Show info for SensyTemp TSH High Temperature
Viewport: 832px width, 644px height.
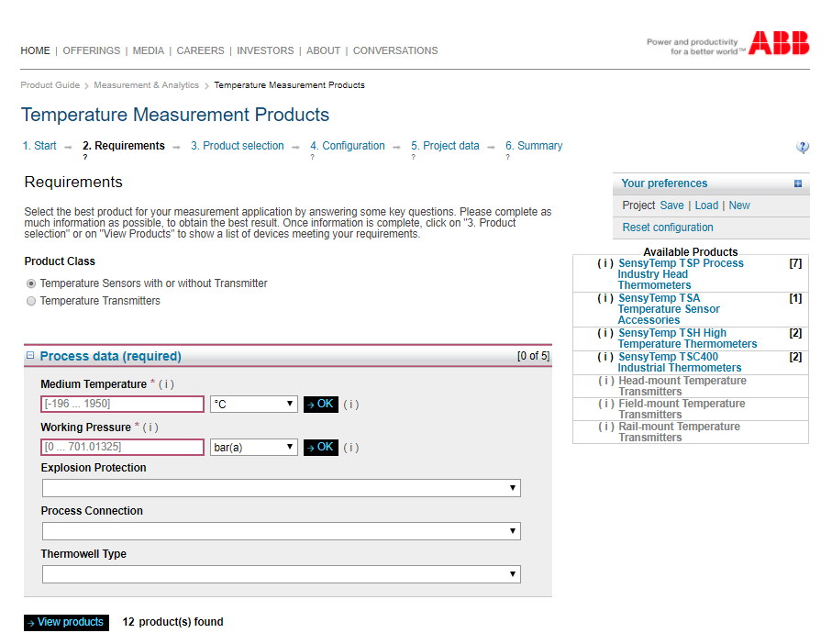tap(605, 333)
